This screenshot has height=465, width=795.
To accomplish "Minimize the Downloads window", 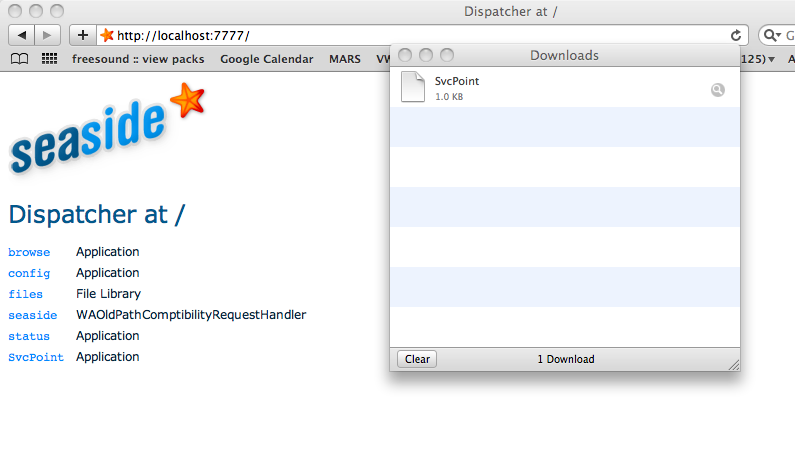I will (x=426, y=55).
